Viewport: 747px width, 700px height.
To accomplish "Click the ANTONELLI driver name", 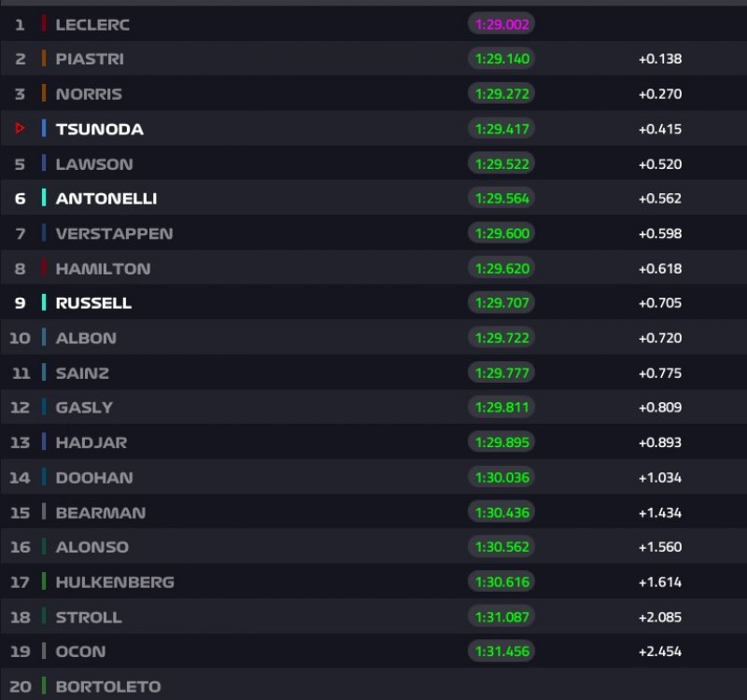I will pos(106,199).
